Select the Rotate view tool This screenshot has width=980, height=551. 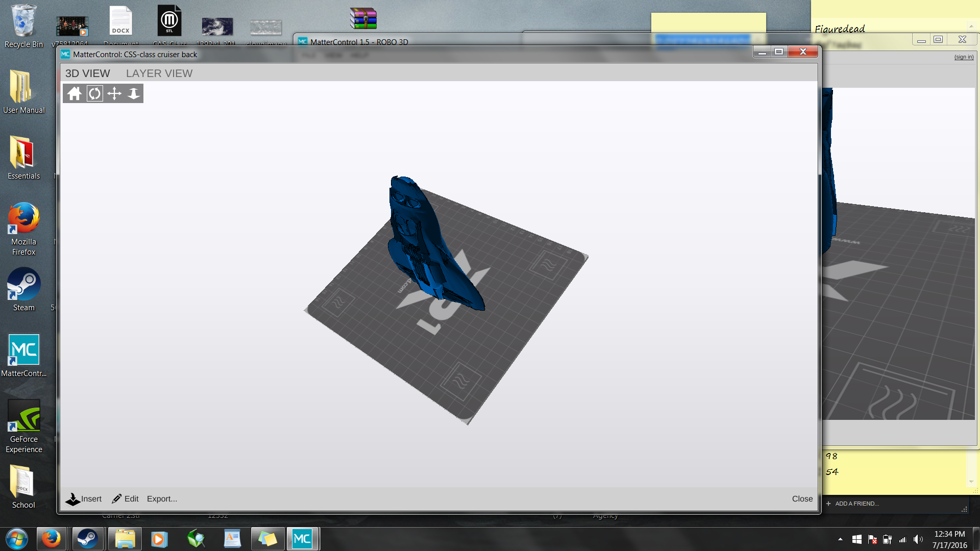tap(94, 93)
